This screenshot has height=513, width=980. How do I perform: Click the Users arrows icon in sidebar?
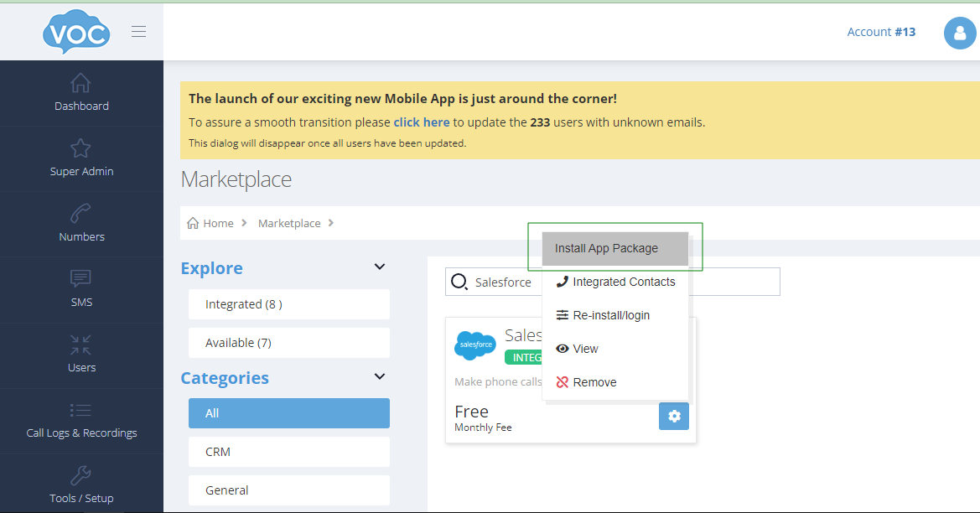point(81,345)
